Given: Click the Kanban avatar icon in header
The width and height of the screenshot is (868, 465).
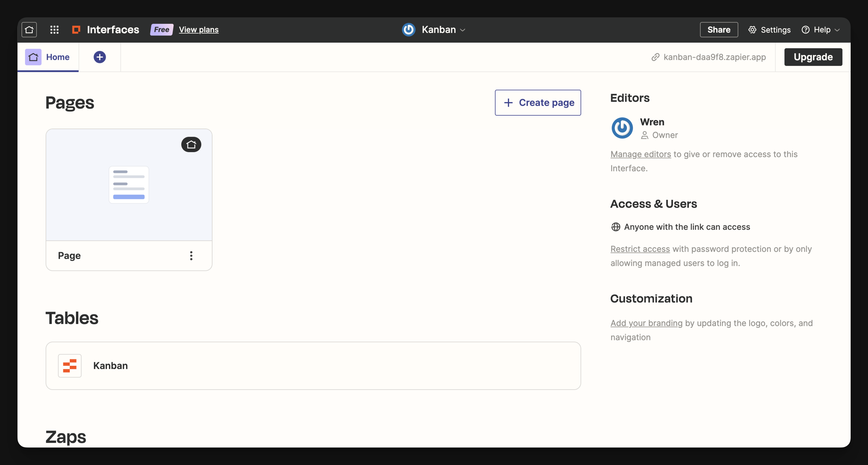Looking at the screenshot, I should click(408, 30).
